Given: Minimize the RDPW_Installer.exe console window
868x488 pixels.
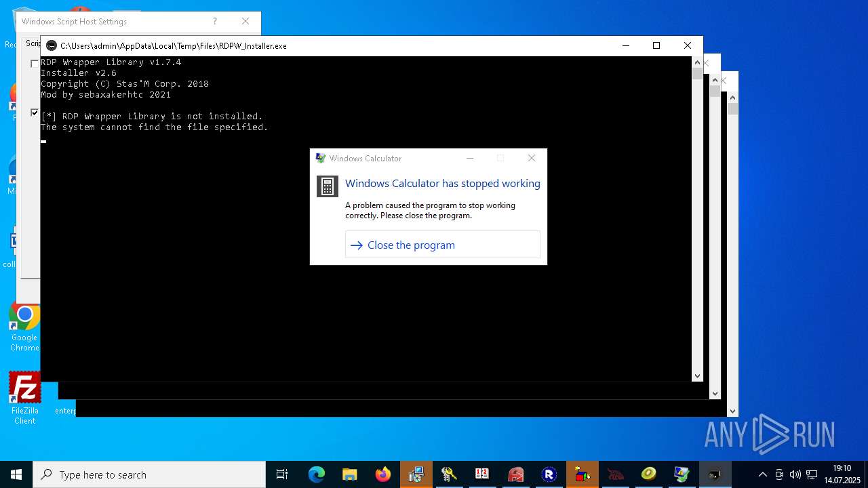Looking at the screenshot, I should [x=626, y=45].
